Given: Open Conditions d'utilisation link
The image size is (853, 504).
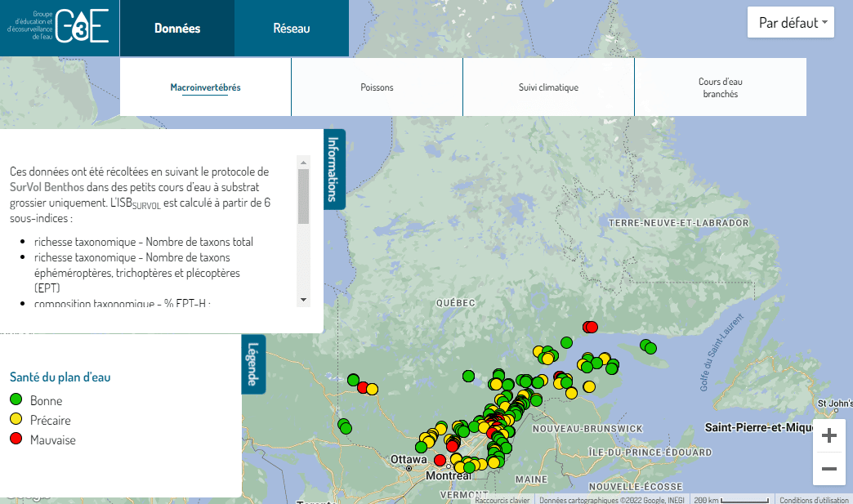Looking at the screenshot, I should pos(814,500).
